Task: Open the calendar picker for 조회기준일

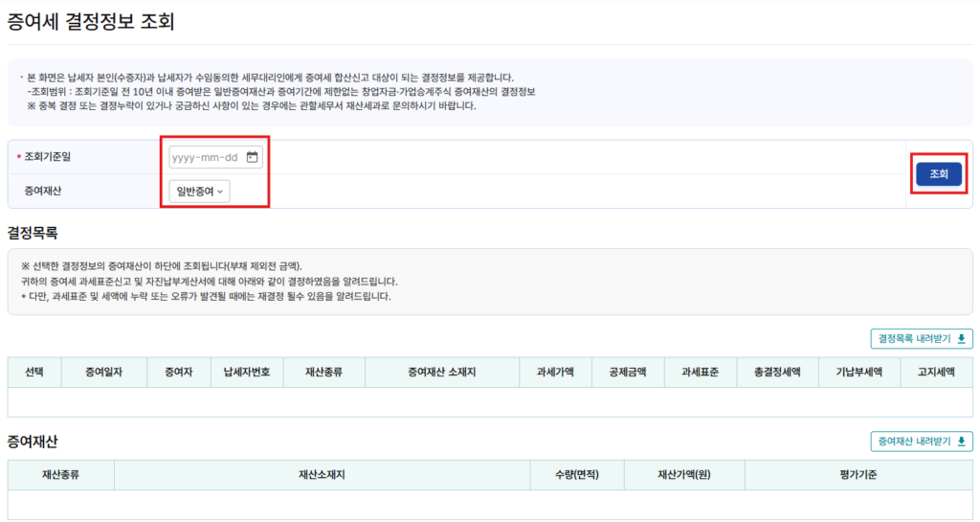Action: 253,158
